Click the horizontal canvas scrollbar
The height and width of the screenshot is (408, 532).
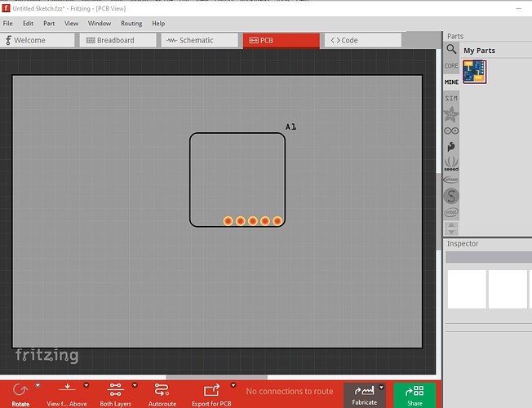click(x=215, y=378)
